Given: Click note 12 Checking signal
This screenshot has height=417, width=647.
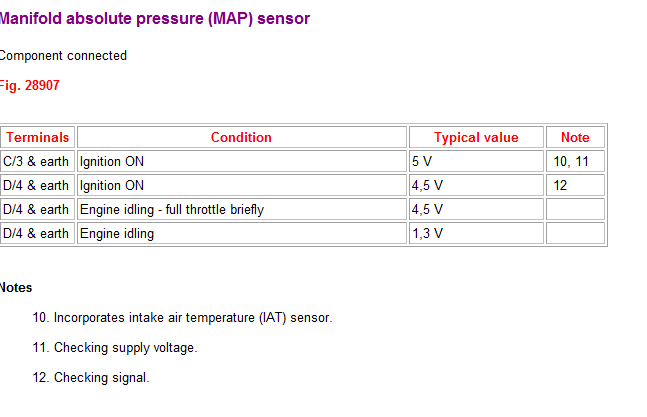Looking at the screenshot, I should pyautogui.click(x=91, y=377).
